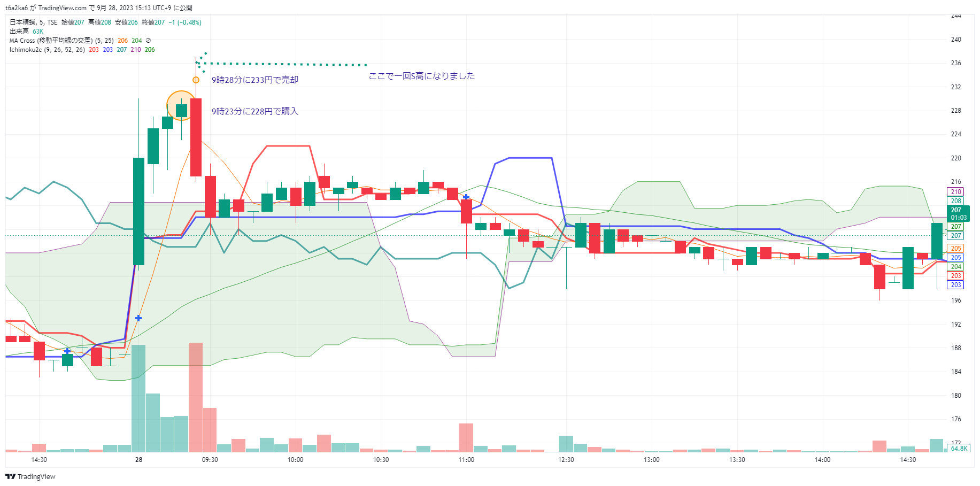Viewport: 980px width, 486px height.
Task: Click the blue cross marker near the 14:30 candles
Action: coord(67,351)
